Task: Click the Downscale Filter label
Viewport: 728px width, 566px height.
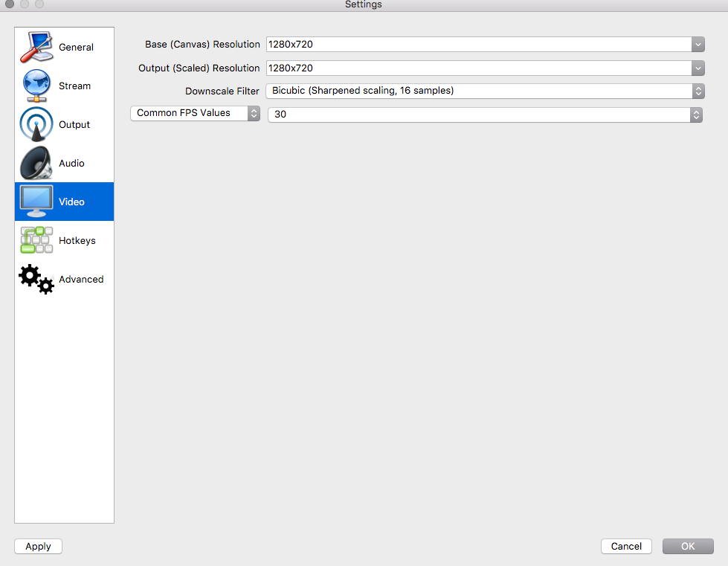Action: (222, 91)
